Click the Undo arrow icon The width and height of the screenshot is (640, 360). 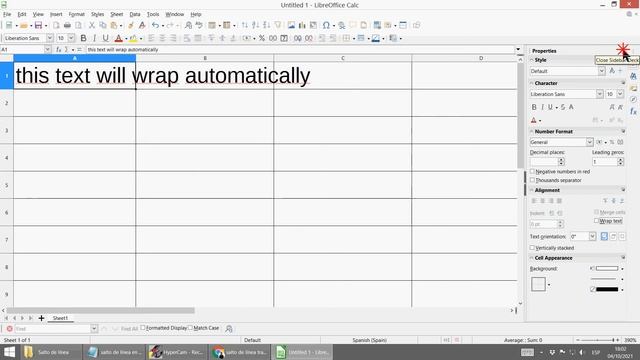156,25
